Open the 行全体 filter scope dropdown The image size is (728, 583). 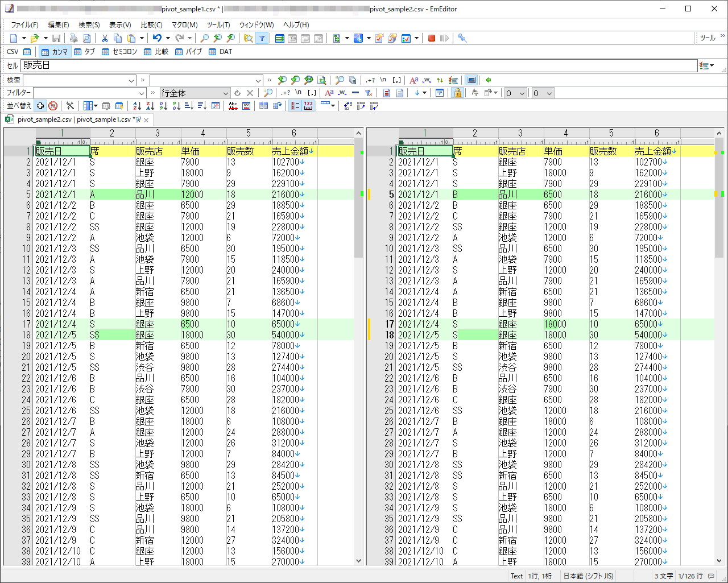point(226,93)
